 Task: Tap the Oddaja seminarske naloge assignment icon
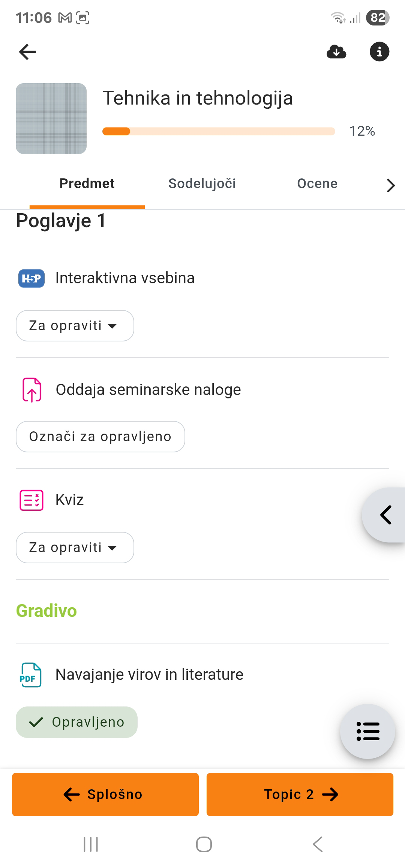32,390
